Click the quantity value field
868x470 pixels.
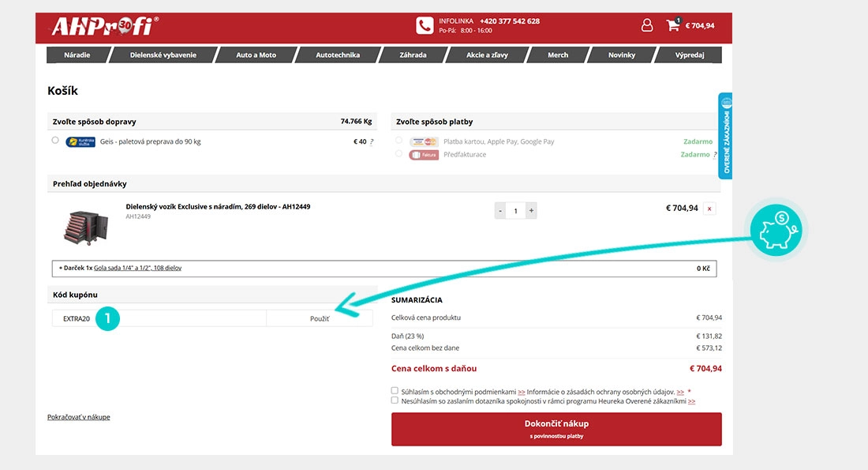tap(515, 211)
